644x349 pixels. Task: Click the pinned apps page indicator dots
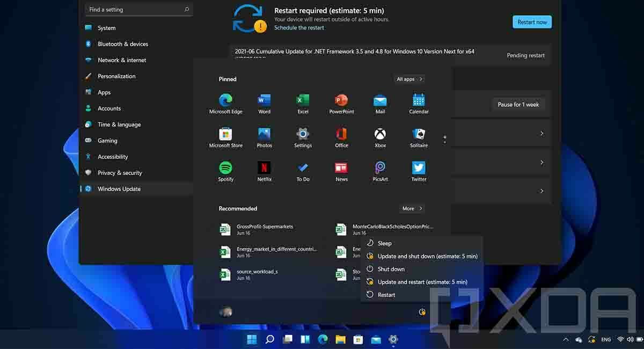click(445, 140)
